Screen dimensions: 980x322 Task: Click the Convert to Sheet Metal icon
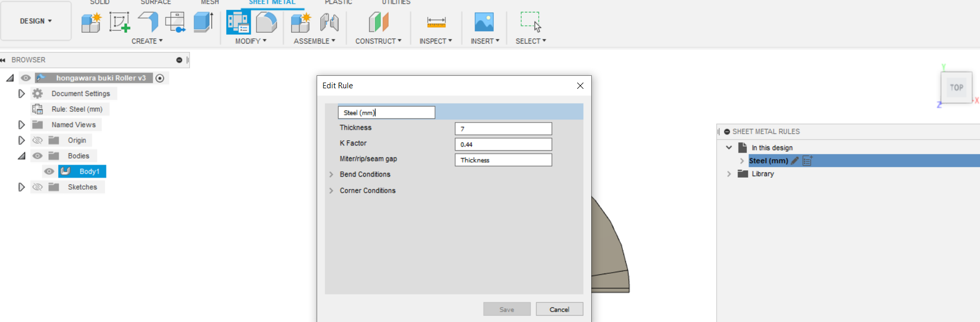(x=203, y=22)
